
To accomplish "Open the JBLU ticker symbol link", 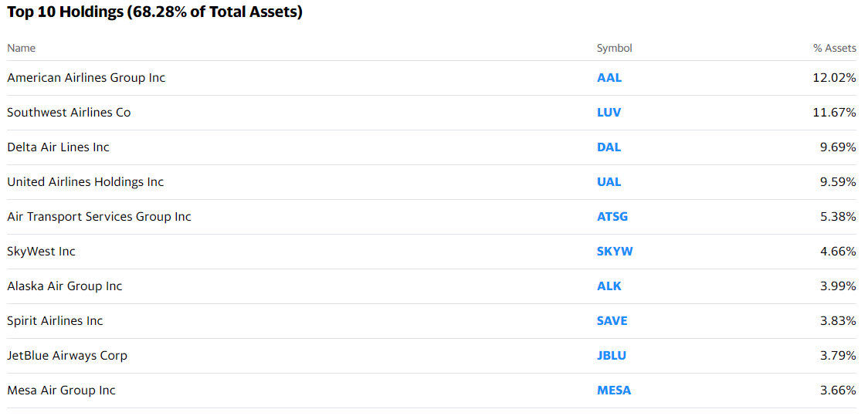I will click(x=611, y=356).
